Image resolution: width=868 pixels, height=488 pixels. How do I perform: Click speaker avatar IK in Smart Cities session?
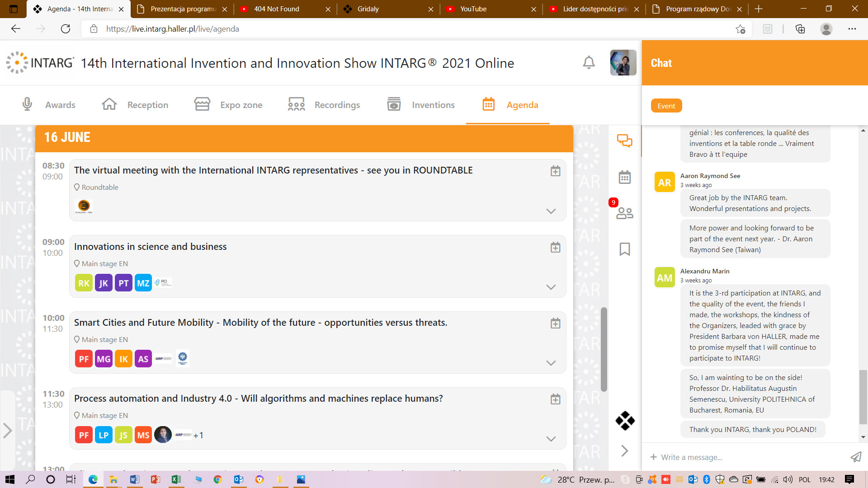point(123,359)
